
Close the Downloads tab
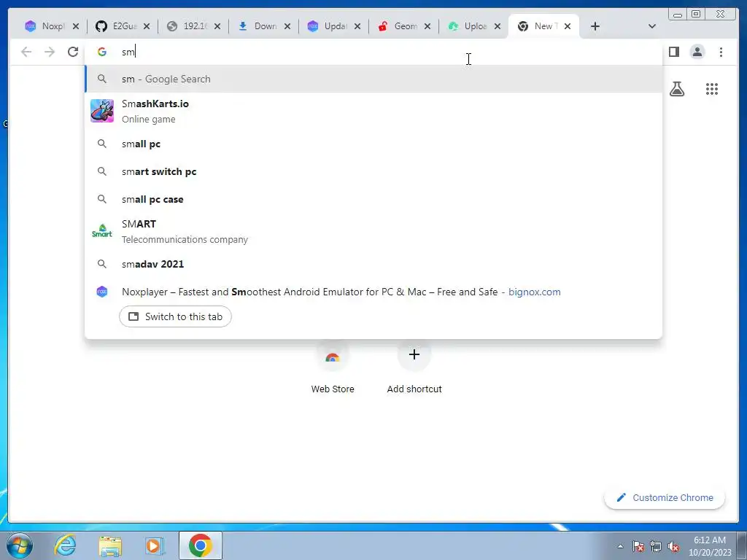[287, 26]
